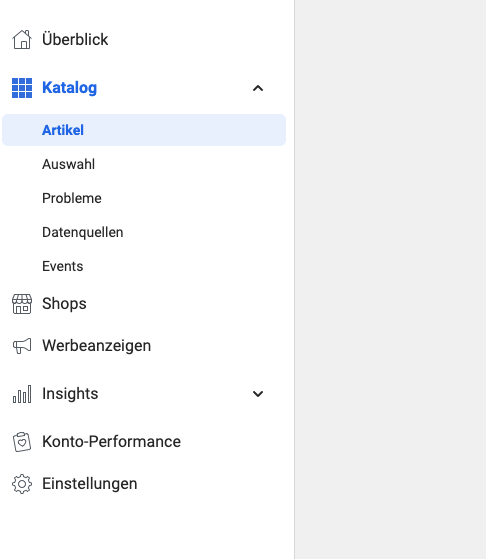Select the Artikel submenu item
This screenshot has height=559, width=486.
[x=144, y=130]
